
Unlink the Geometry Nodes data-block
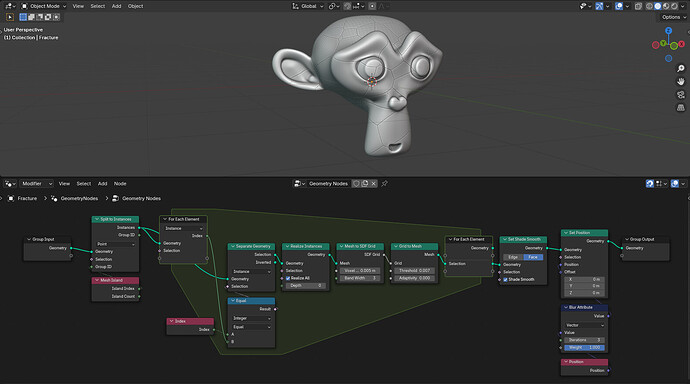[x=374, y=183]
